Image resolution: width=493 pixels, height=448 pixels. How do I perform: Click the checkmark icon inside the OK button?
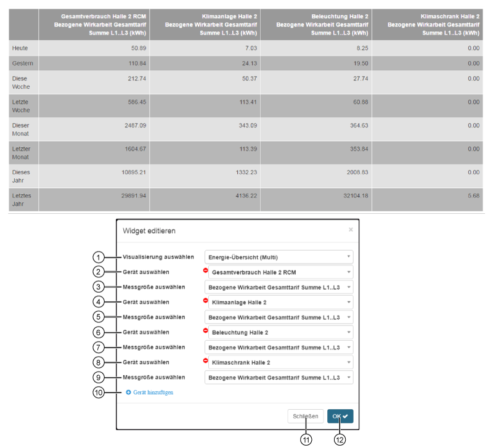(345, 416)
